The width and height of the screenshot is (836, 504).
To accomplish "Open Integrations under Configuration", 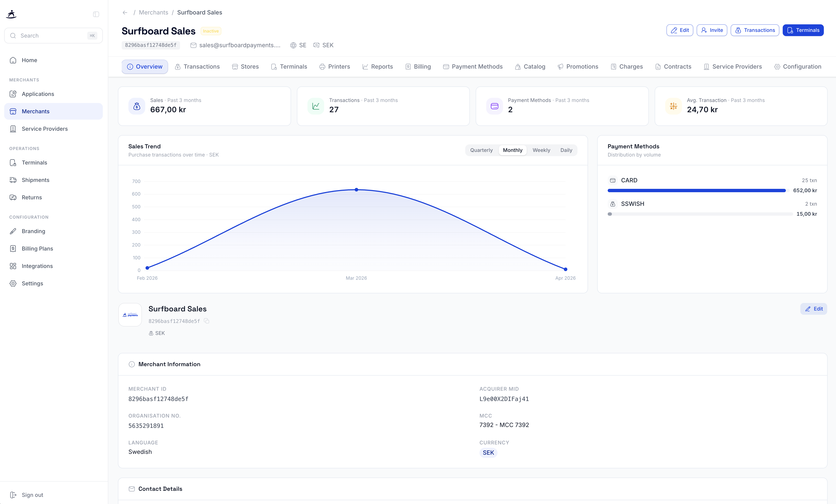I will (37, 266).
